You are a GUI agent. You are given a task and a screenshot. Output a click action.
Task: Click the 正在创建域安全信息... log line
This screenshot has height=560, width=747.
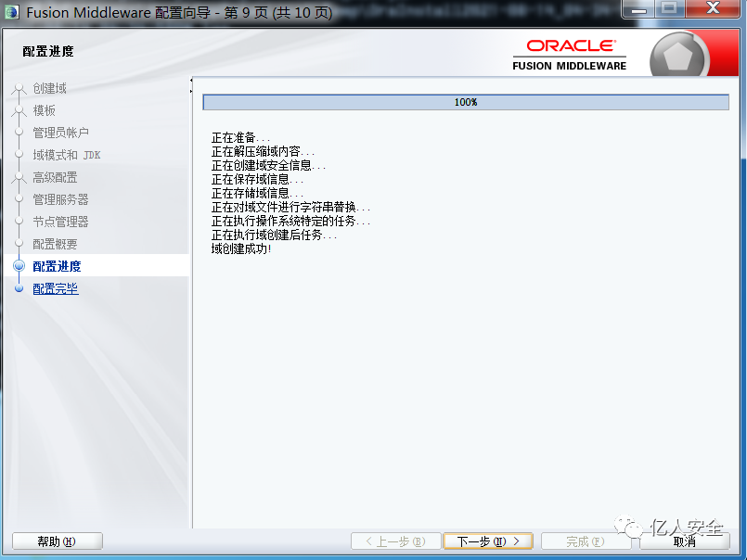pos(269,166)
